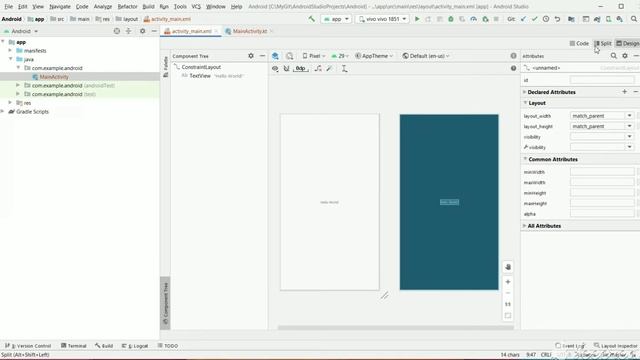
Task: Open the Logcat tool window
Action: (x=135, y=346)
